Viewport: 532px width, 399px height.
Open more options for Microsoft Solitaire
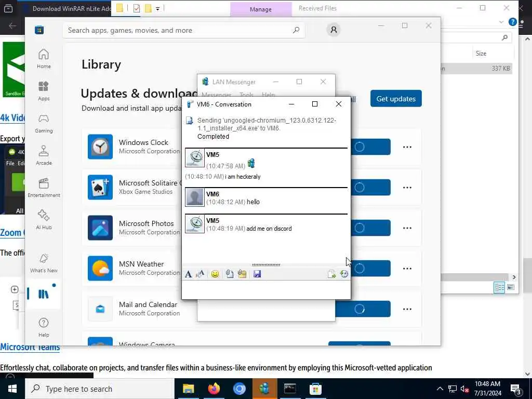point(407,187)
